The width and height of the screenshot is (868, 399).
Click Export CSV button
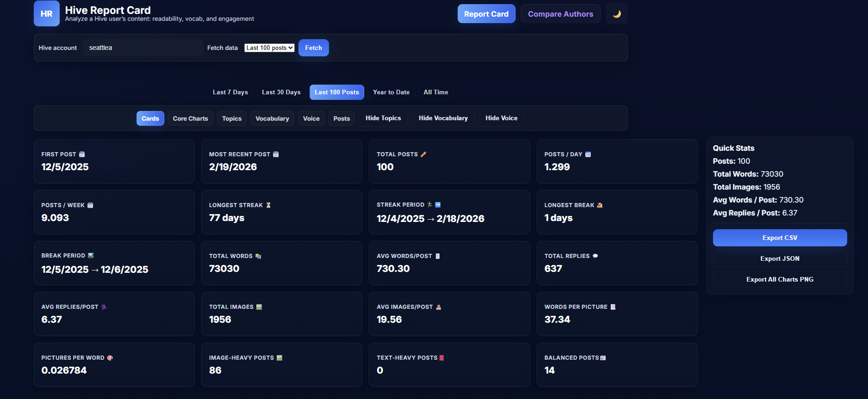(x=780, y=238)
